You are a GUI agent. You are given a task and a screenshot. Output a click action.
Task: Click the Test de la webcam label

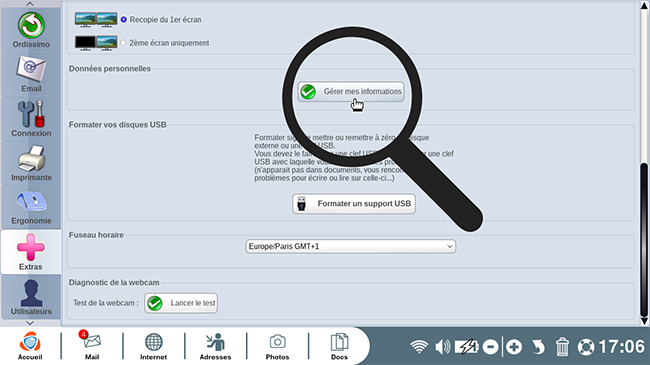point(106,303)
